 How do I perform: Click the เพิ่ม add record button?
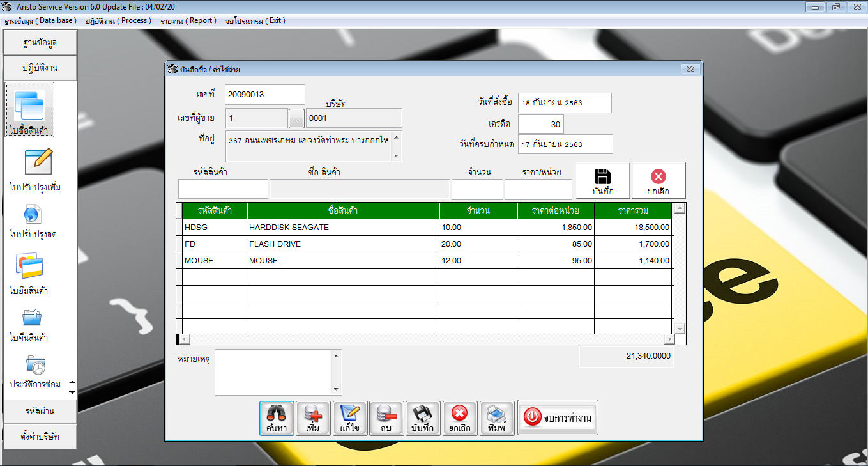click(313, 419)
